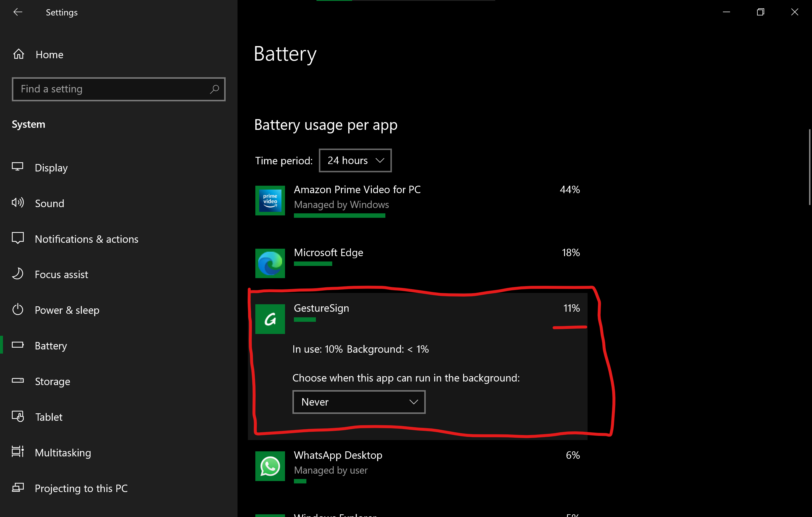Click the Microsoft Edge usage bar

pyautogui.click(x=313, y=264)
